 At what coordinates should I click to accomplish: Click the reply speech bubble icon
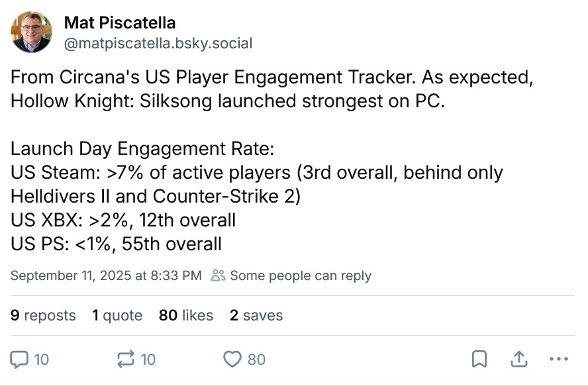pos(21,360)
